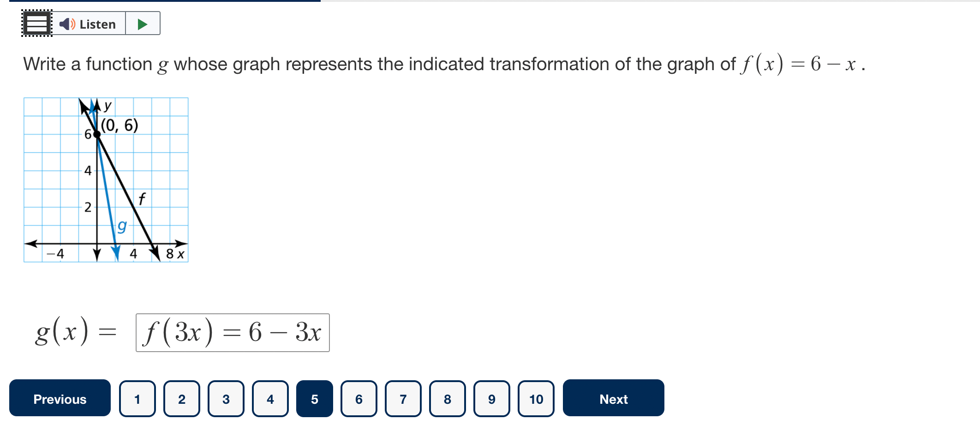Jump to question 10

pos(536,399)
